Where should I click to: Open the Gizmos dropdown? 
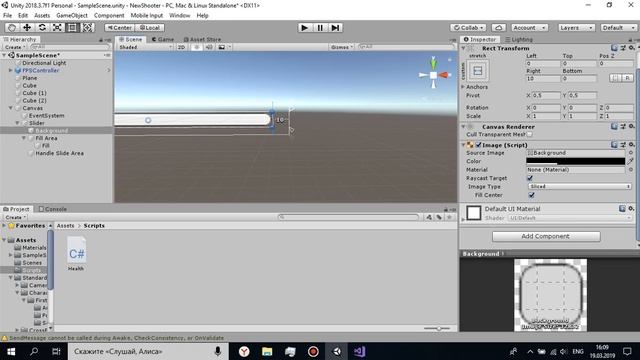click(341, 47)
